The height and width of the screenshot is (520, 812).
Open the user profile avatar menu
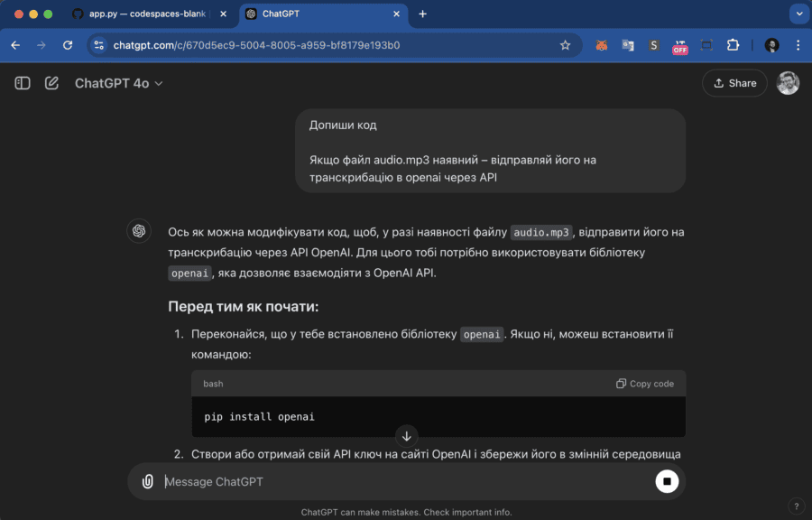[x=788, y=83]
